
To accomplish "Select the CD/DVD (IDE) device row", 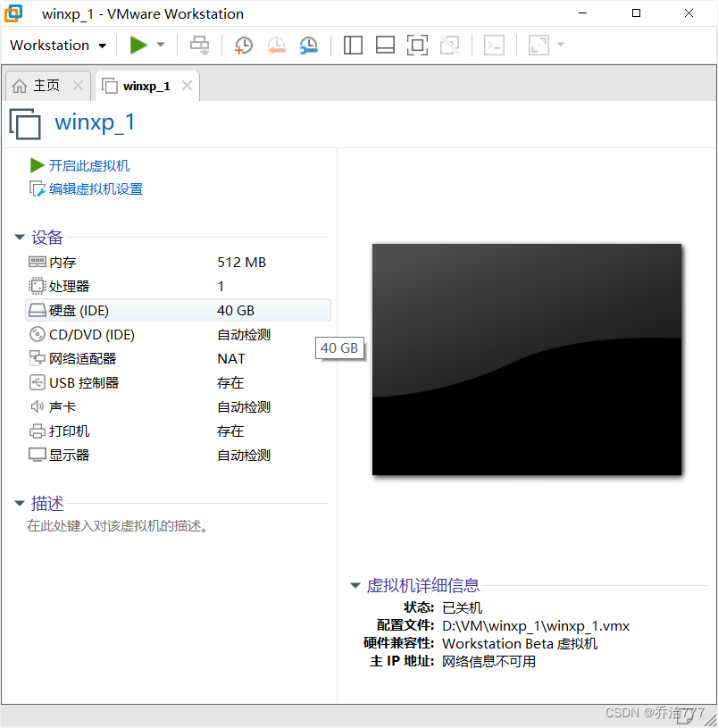I will coord(179,335).
